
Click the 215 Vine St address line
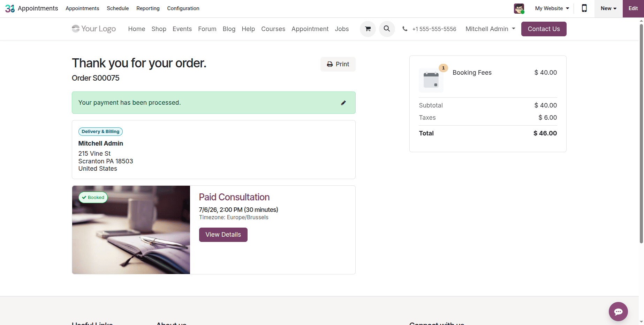(x=94, y=154)
